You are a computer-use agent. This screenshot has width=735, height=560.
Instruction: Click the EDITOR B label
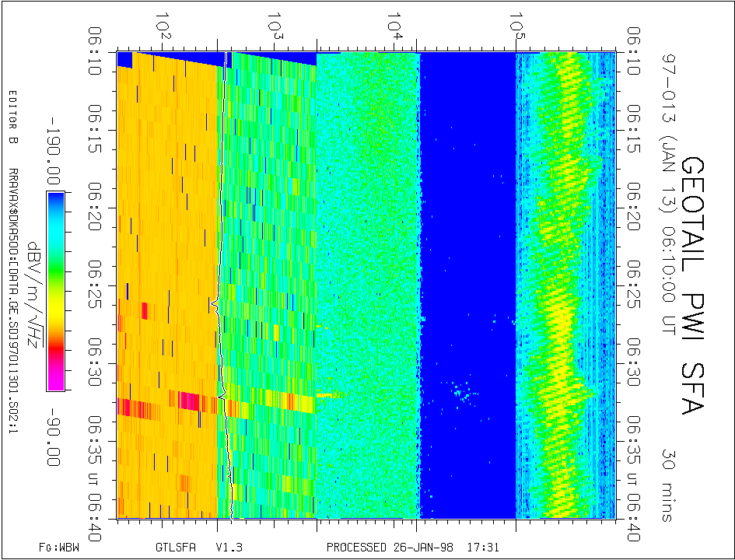coord(12,118)
